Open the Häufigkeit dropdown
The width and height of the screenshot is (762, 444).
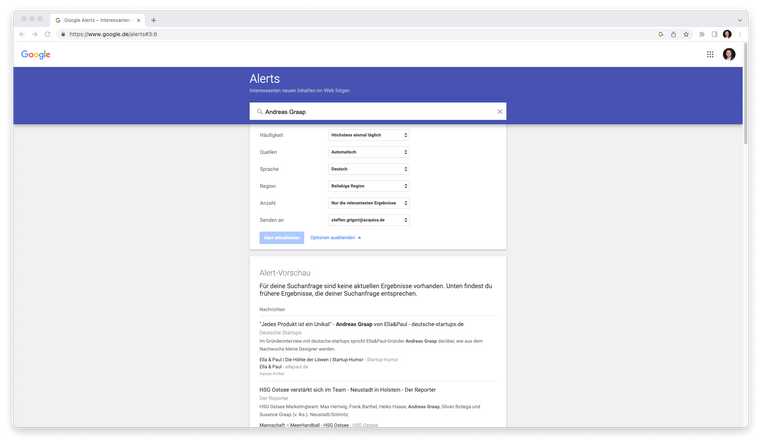click(368, 135)
